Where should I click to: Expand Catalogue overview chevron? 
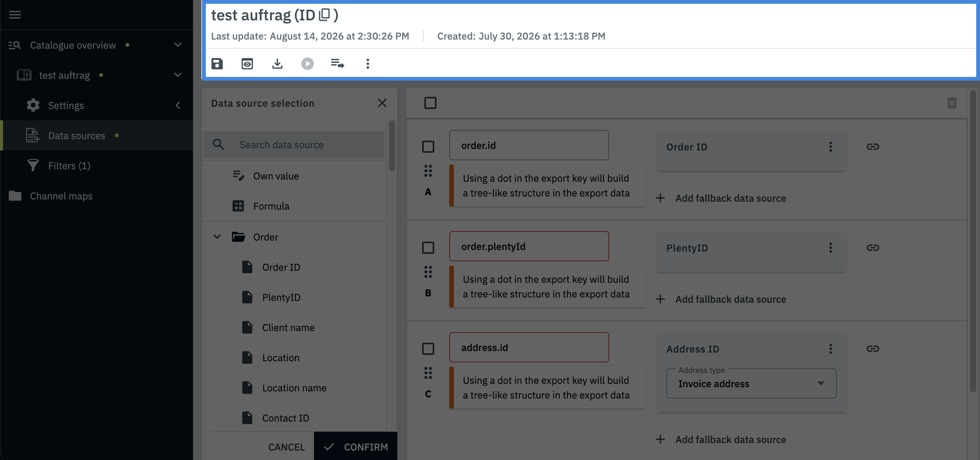point(178,45)
